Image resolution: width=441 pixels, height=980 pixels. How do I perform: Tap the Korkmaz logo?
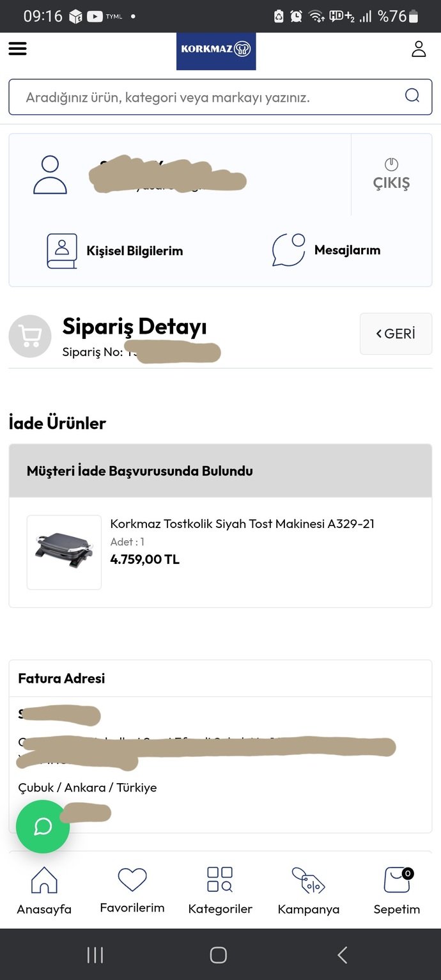tap(216, 51)
